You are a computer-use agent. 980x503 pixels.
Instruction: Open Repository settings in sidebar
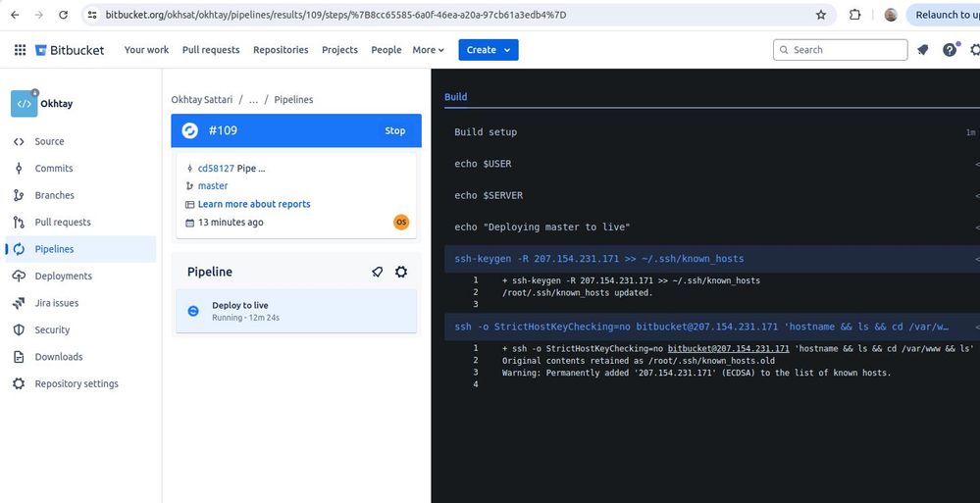77,383
